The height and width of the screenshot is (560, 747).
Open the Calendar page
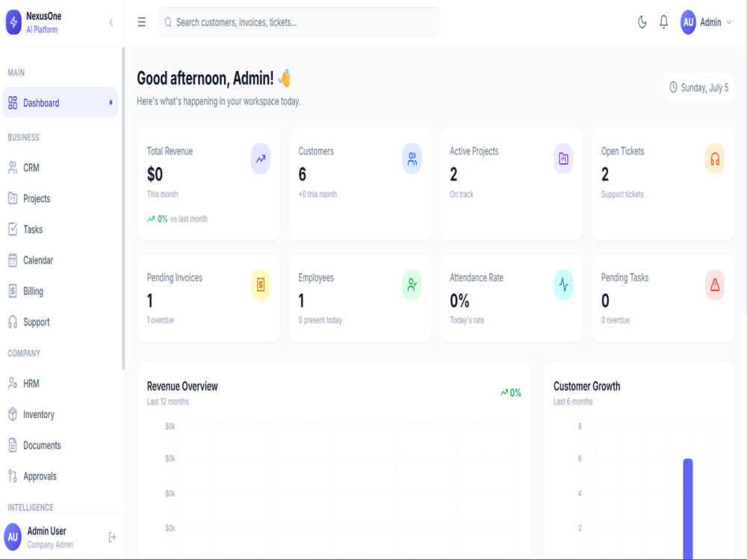click(x=60, y=261)
